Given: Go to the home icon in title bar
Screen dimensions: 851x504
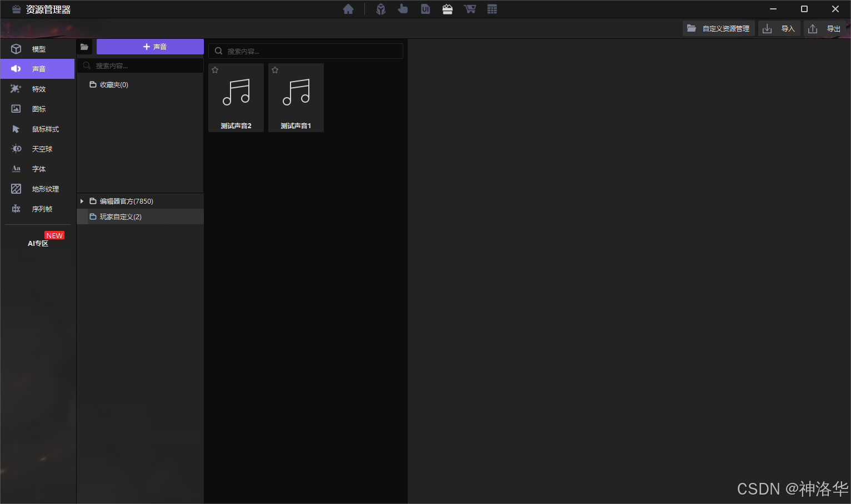Looking at the screenshot, I should coord(348,9).
